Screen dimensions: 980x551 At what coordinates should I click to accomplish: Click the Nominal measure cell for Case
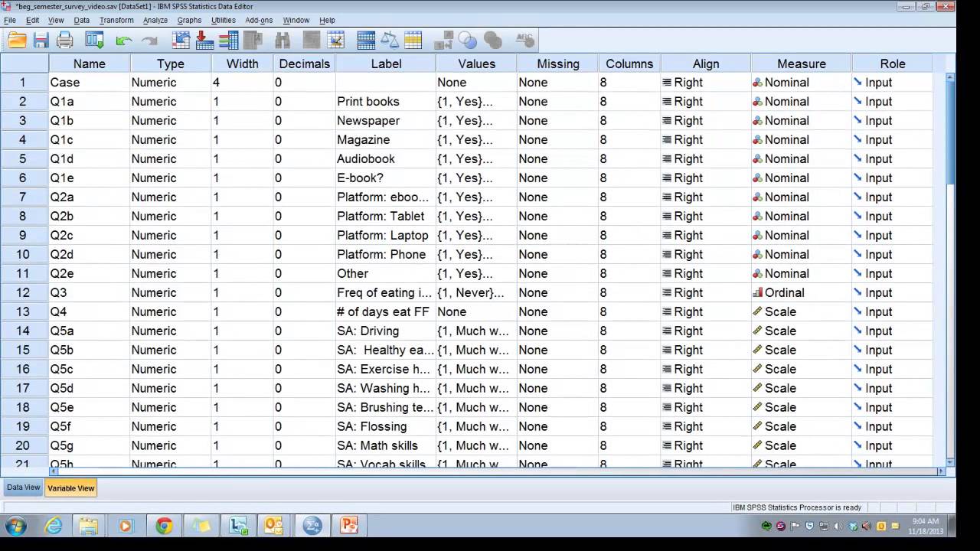[802, 82]
